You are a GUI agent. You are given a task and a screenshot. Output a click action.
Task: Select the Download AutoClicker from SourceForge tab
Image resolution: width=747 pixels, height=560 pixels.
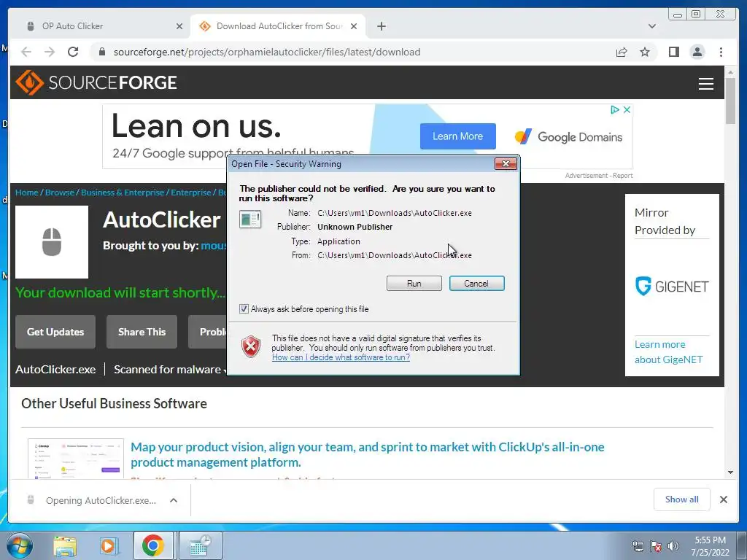click(x=278, y=26)
